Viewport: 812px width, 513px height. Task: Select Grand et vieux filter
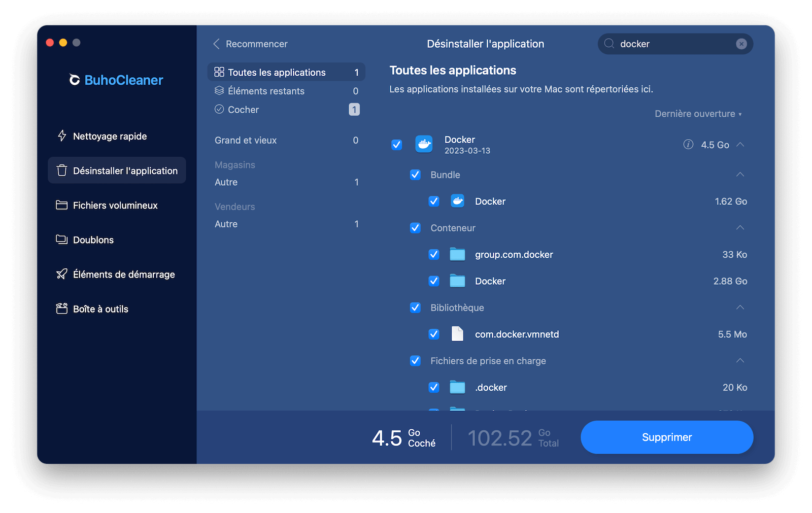click(x=286, y=140)
